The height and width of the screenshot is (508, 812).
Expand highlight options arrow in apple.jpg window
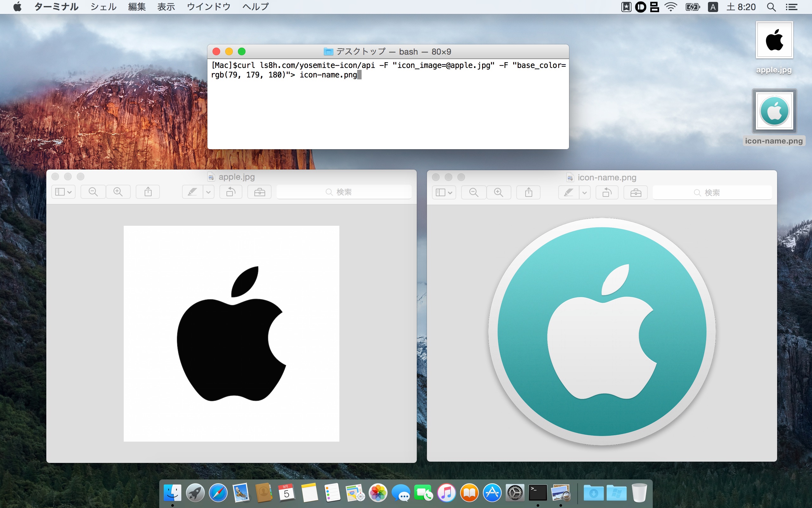208,192
